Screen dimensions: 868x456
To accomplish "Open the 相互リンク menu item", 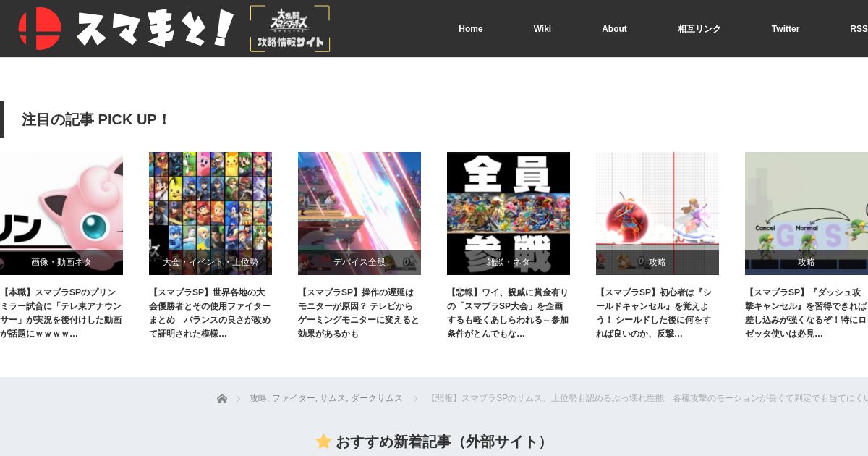I will [x=699, y=29].
